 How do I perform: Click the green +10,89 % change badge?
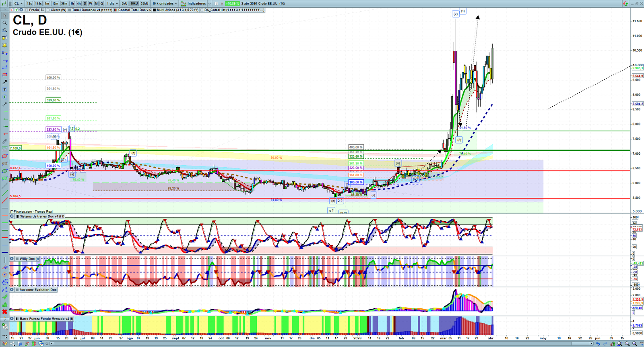point(232,4)
